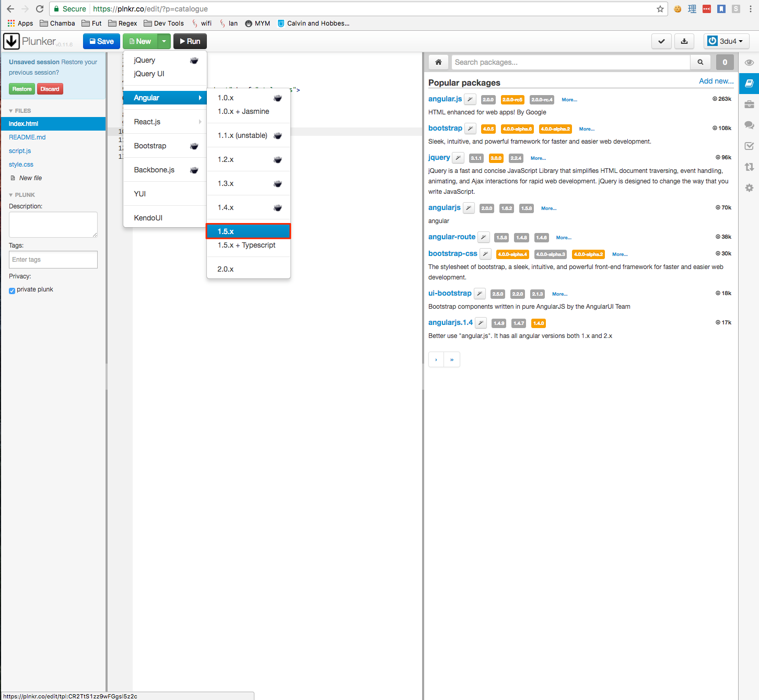Click the search magnifier icon for packages
This screenshot has width=759, height=700.
click(700, 62)
